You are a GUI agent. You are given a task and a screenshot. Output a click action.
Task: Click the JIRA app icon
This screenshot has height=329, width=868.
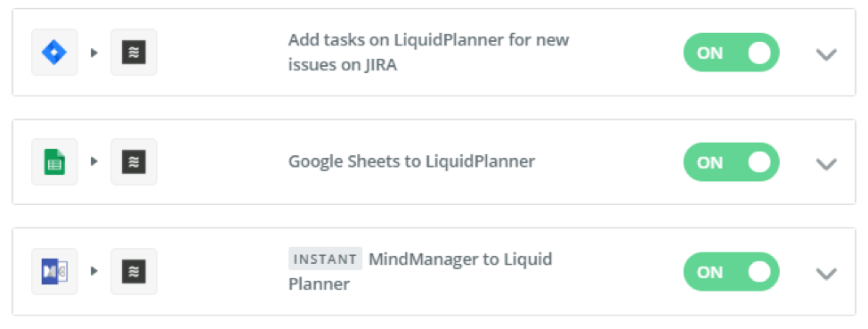54,52
